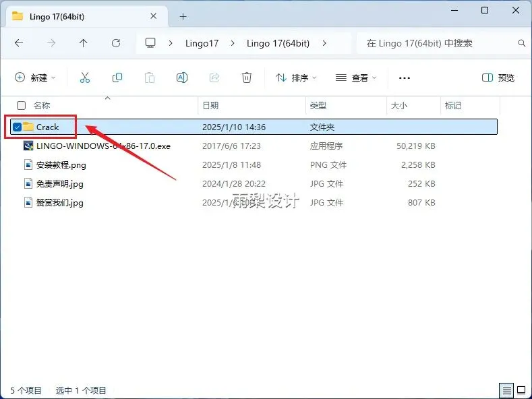Click the 应用程序 type cell
The height and width of the screenshot is (399, 532).
(326, 146)
